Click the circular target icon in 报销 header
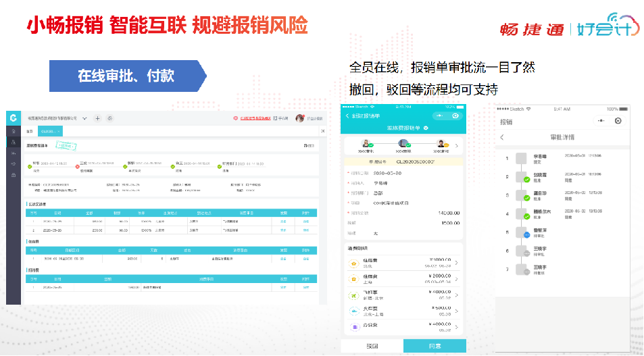Screen dimensions: 644x356 pos(618,121)
